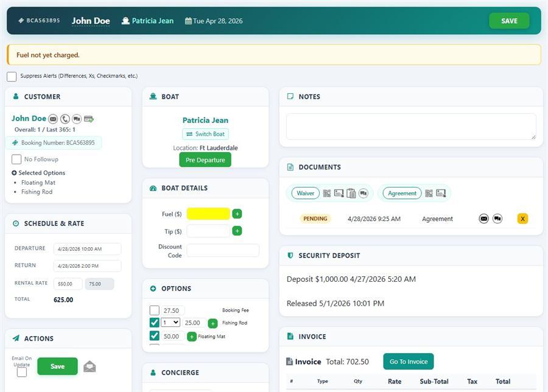Click 'Released 5/1/2026 10:01 PM' text
The image size is (548, 392).
pyautogui.click(x=335, y=303)
